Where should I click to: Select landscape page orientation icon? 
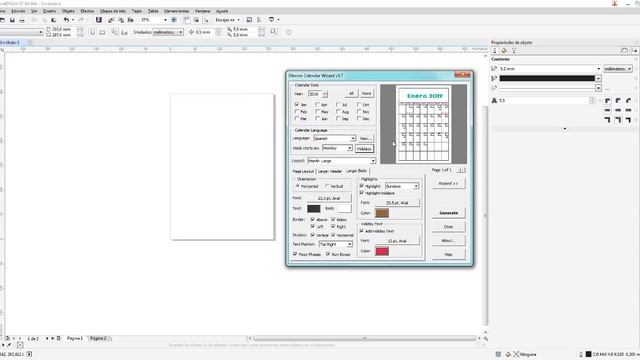pyautogui.click(x=102, y=32)
